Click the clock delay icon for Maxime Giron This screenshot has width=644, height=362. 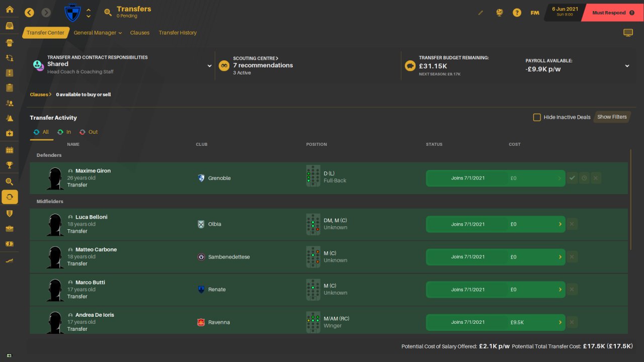[584, 178]
